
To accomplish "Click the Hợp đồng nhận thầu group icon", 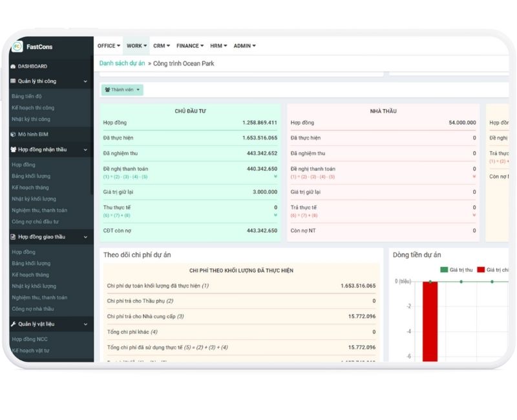I will [13, 148].
